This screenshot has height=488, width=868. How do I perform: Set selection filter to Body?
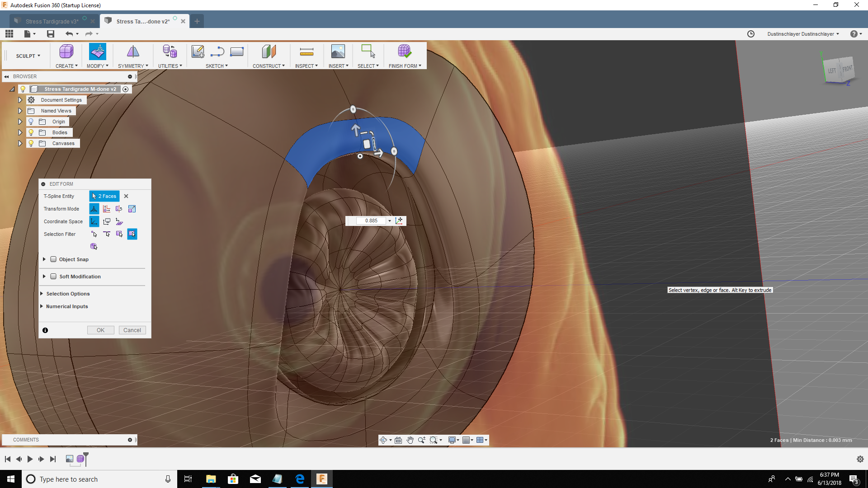coord(94,247)
